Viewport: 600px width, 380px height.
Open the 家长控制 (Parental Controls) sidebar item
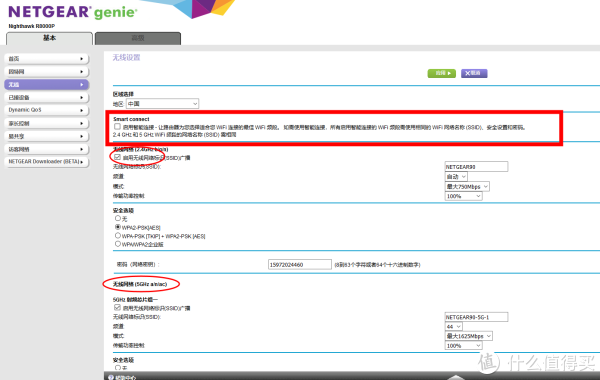pyautogui.click(x=46, y=123)
